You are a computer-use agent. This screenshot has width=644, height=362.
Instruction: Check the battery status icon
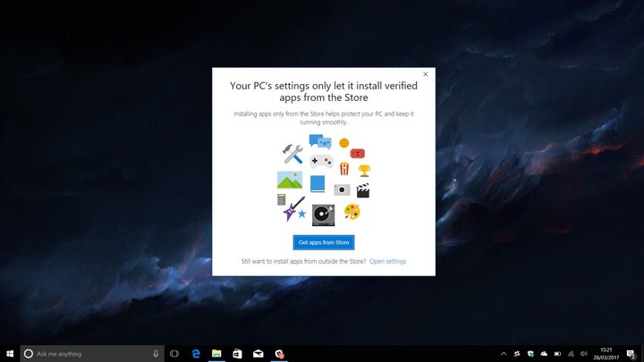[557, 354]
